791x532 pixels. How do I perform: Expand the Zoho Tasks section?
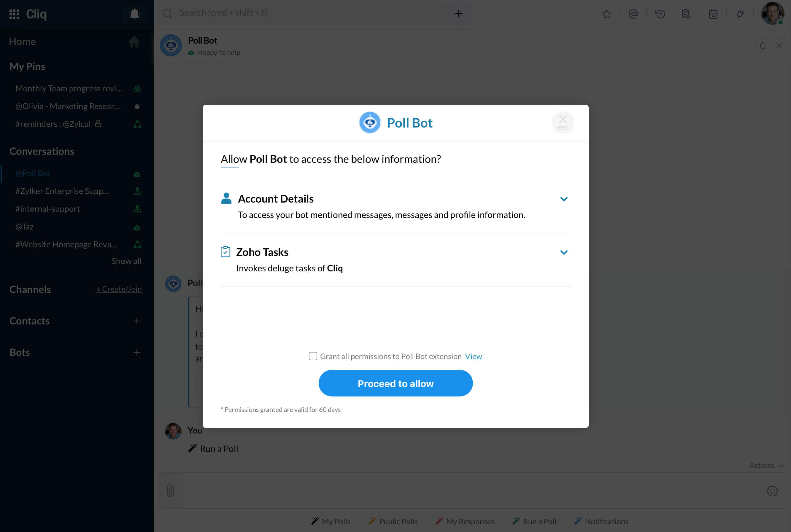[563, 252]
